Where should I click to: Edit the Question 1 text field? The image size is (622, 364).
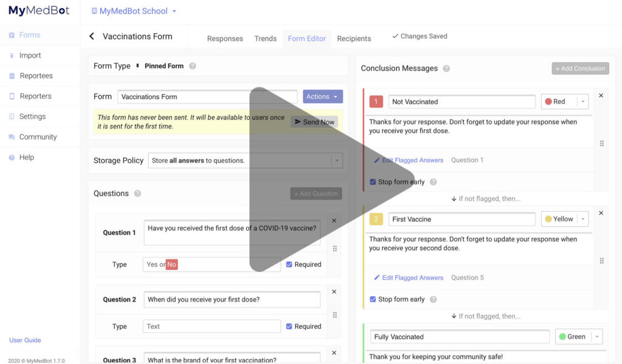[x=232, y=232]
